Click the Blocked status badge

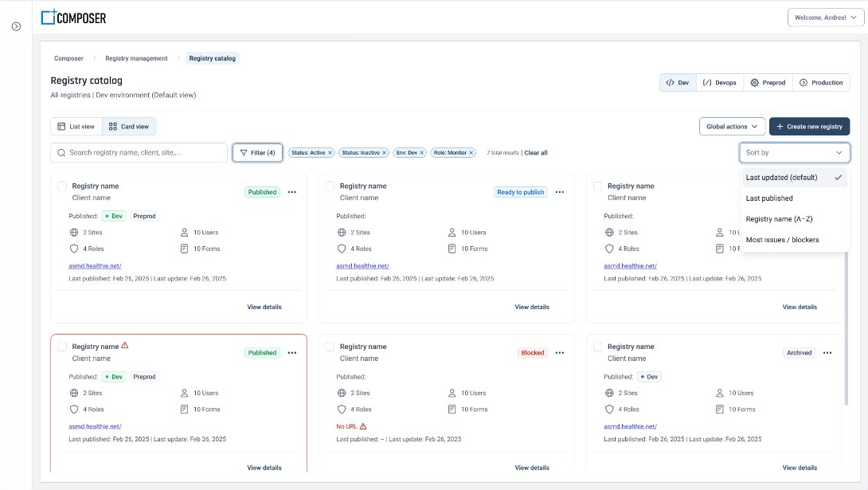pos(533,353)
